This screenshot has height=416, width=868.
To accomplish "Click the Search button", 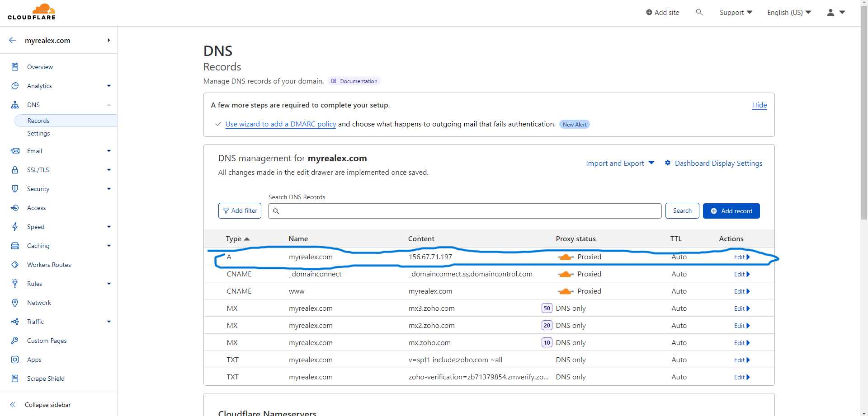I will pyautogui.click(x=682, y=211).
